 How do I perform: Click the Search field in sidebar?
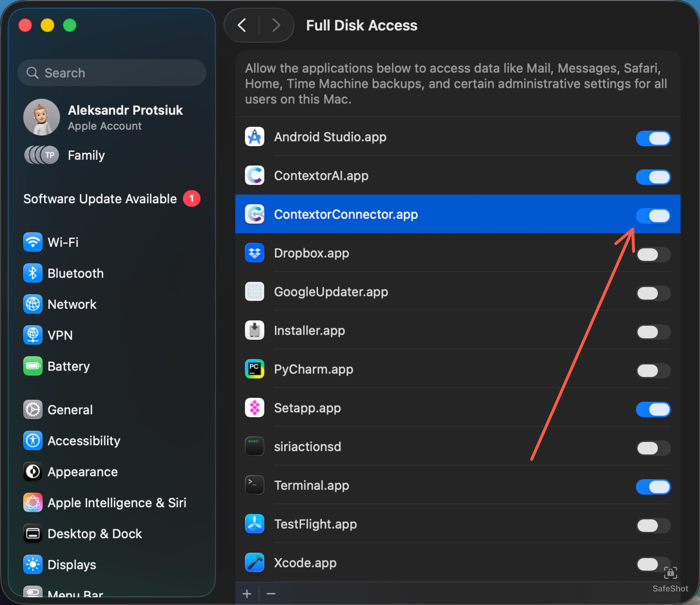click(x=112, y=73)
